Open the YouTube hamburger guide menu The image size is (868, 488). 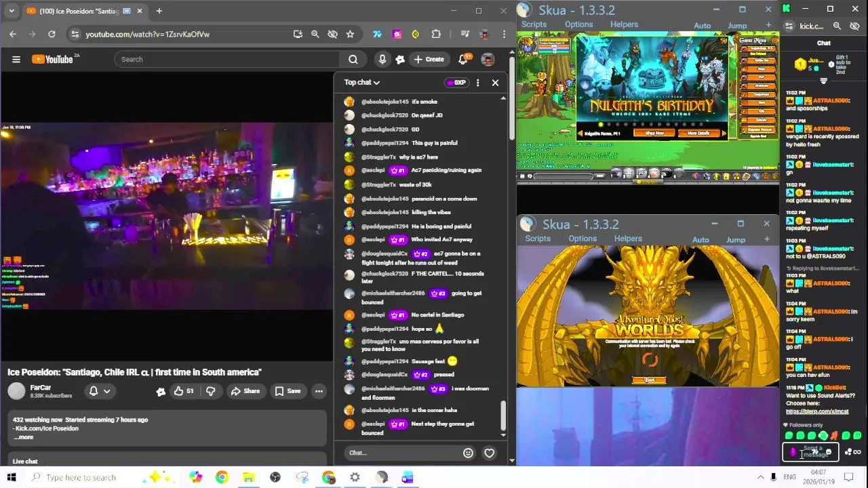coord(16,59)
